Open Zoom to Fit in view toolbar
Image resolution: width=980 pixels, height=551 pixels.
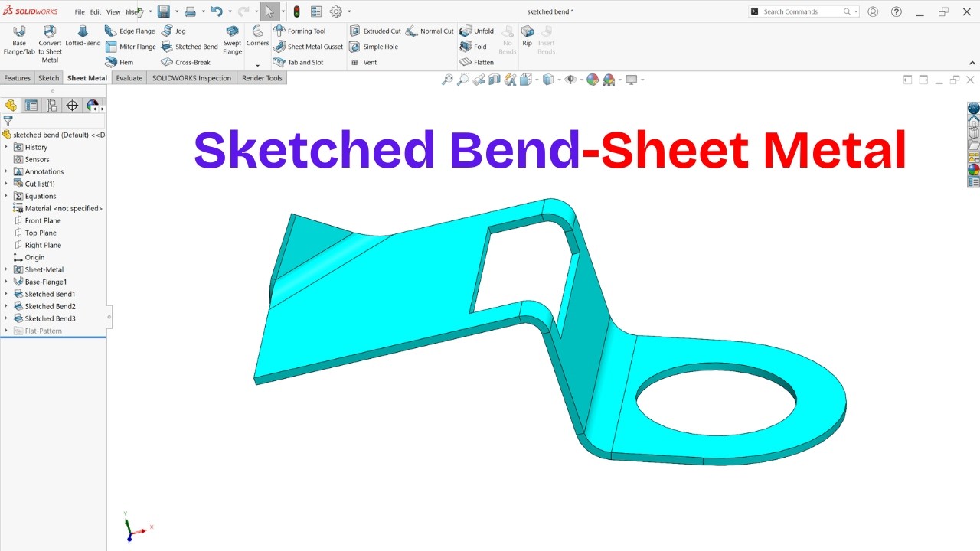pos(447,80)
